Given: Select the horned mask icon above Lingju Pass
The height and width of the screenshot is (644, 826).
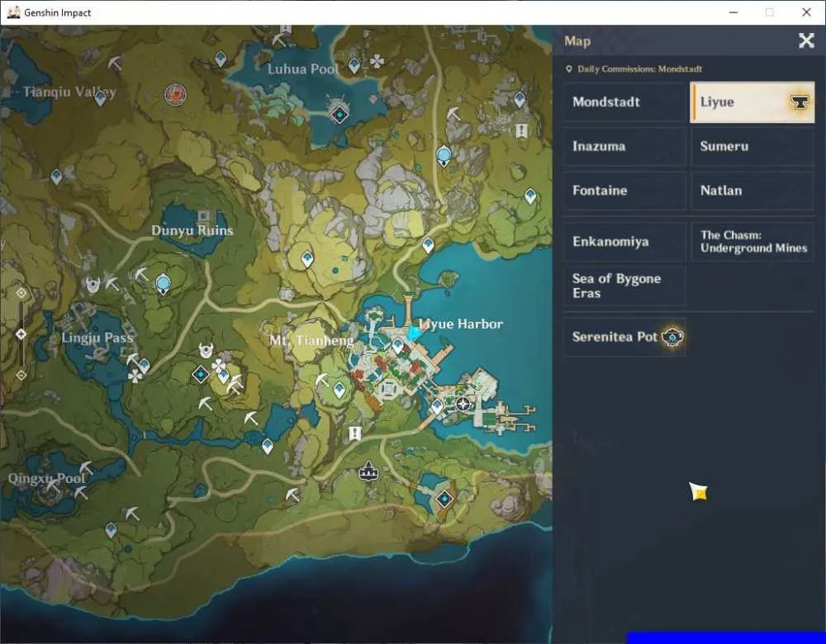Looking at the screenshot, I should (x=93, y=286).
